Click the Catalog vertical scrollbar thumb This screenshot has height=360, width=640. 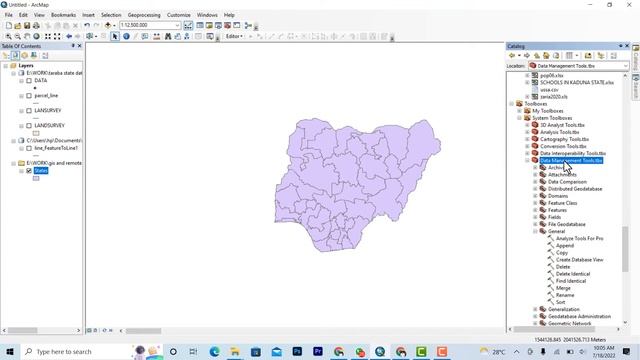625,249
